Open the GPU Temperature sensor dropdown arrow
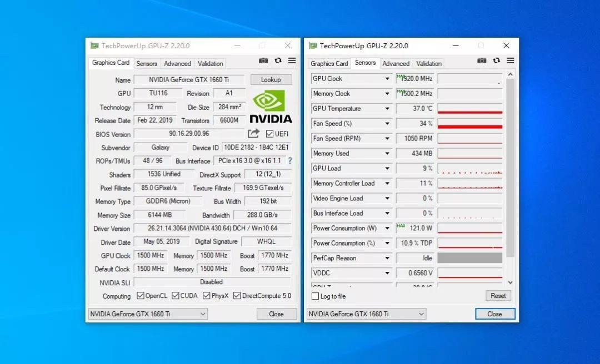600x364 pixels. click(387, 109)
